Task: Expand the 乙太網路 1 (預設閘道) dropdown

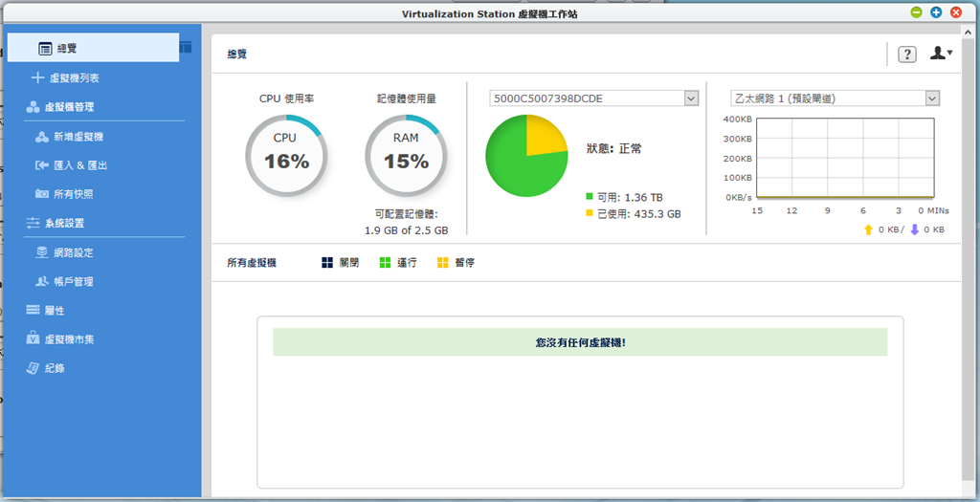Action: click(x=932, y=98)
